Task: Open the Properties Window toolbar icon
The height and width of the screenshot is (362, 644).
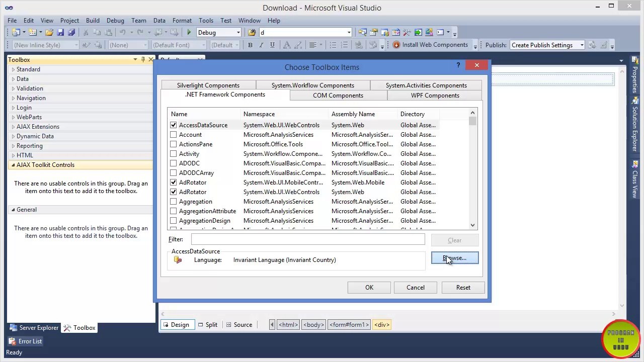Action: tap(374, 33)
